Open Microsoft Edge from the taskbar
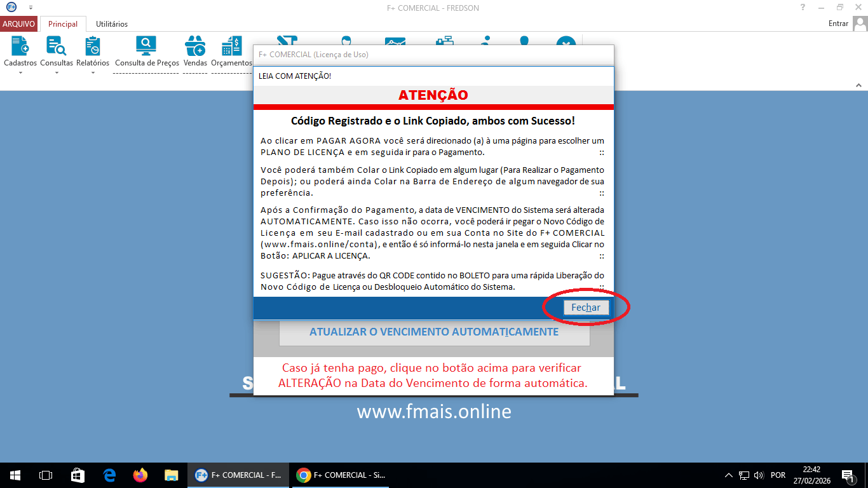The width and height of the screenshot is (868, 488). (108, 475)
